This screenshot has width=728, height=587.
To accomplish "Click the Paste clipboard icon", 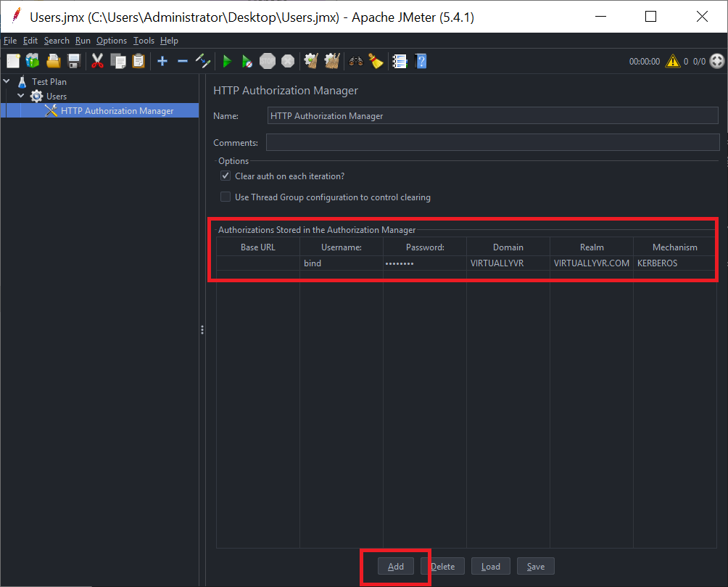I will [138, 61].
